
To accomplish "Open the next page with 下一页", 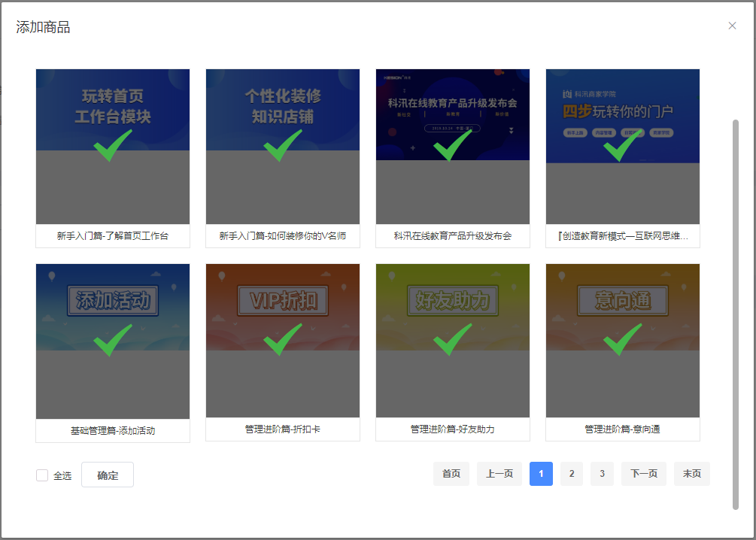I will pyautogui.click(x=643, y=474).
